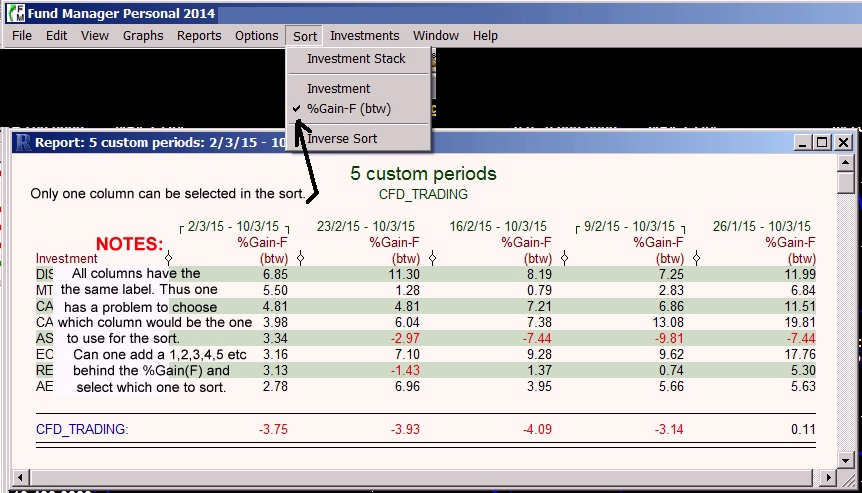The height and width of the screenshot is (493, 862).
Task: Click the divider marker after the 16/2/15 column
Action: click(565, 258)
